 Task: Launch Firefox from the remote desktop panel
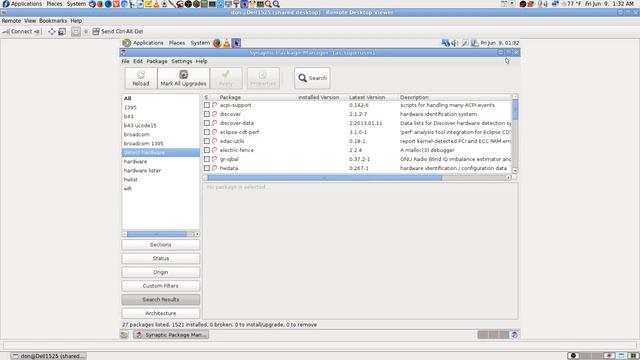(x=217, y=43)
